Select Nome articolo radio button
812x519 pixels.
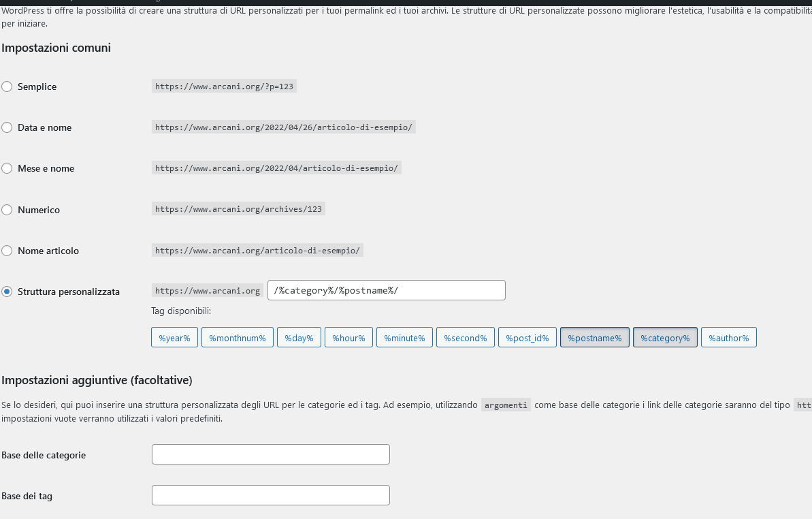click(7, 251)
